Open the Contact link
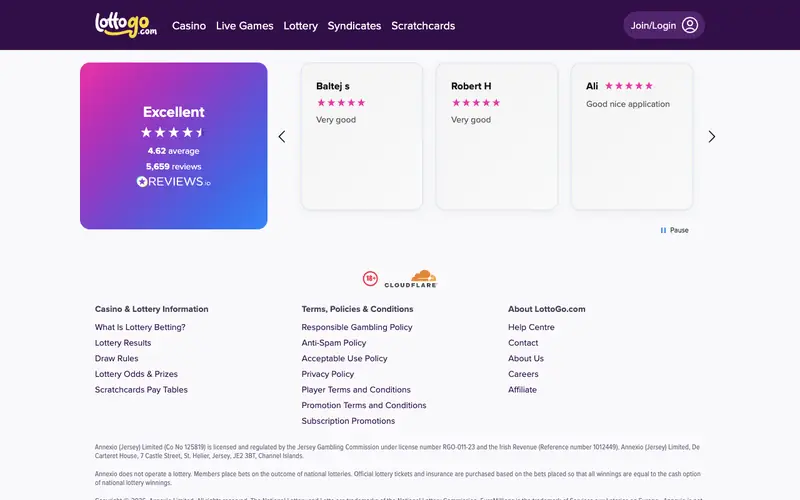 tap(523, 343)
